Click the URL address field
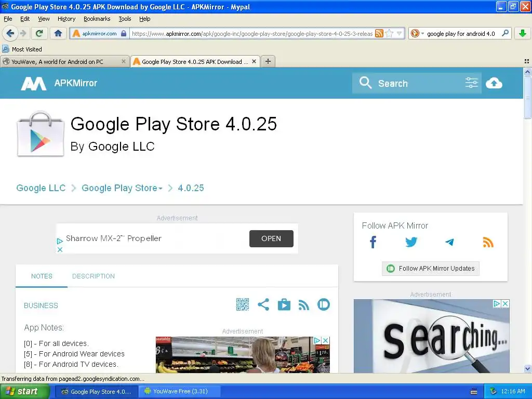The image size is (532, 399). point(252,33)
